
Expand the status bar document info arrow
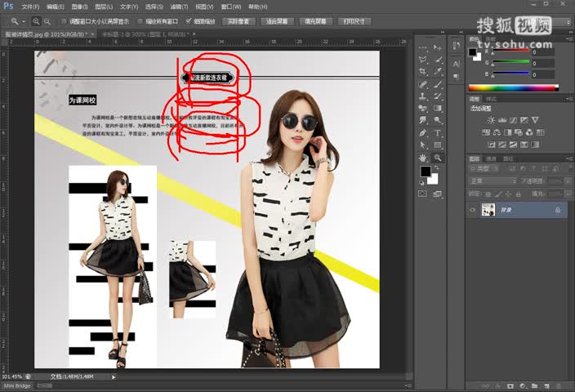[x=114, y=377]
